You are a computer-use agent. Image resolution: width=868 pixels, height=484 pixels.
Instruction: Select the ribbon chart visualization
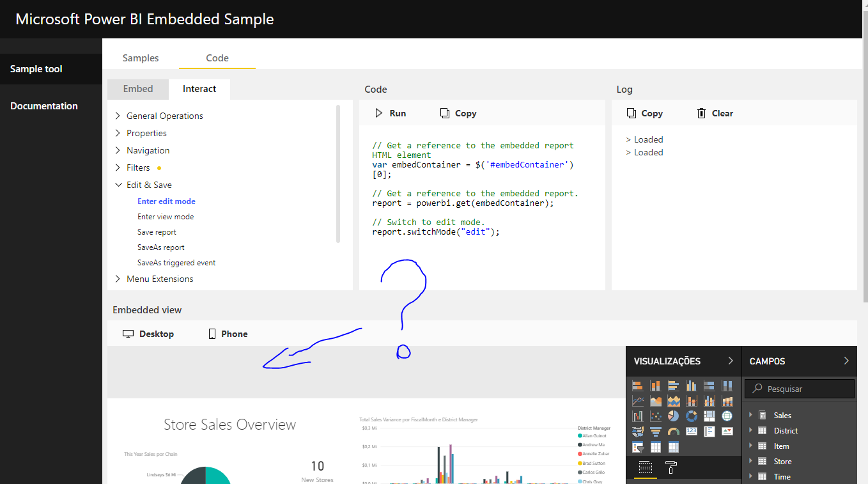pos(727,401)
